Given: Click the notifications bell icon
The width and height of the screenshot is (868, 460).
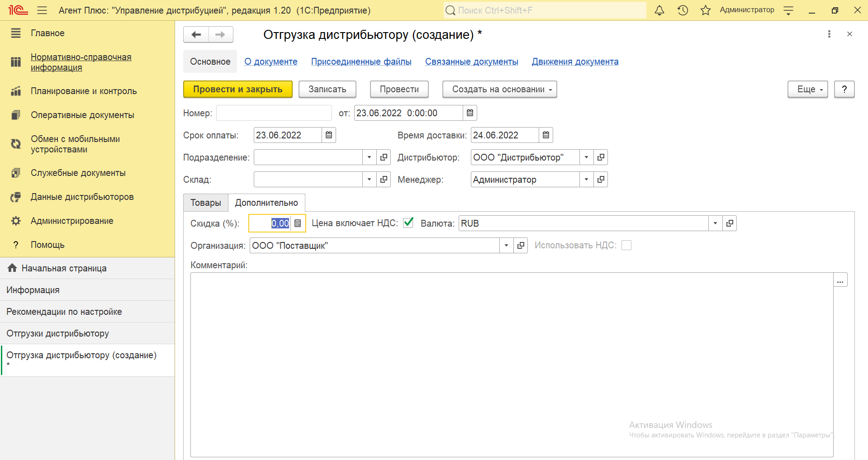Looking at the screenshot, I should [659, 10].
